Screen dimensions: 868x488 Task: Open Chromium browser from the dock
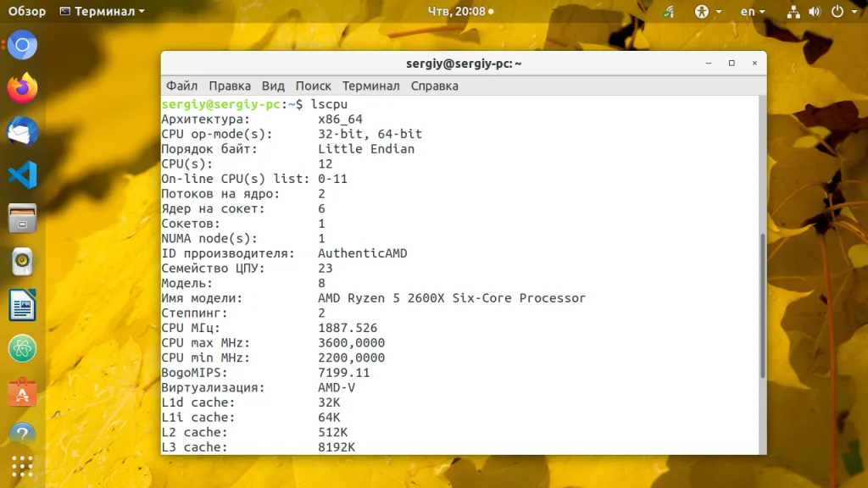23,45
